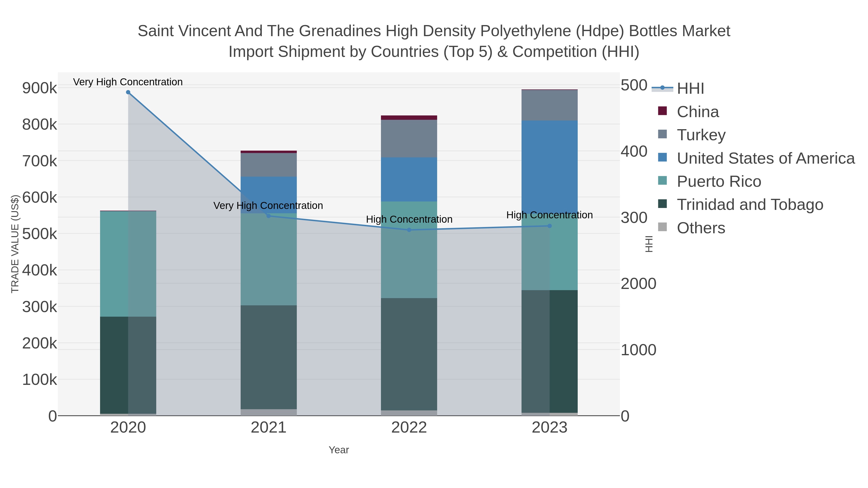868x488 pixels.
Task: Select the 2022 HHI data point
Action: click(x=409, y=230)
